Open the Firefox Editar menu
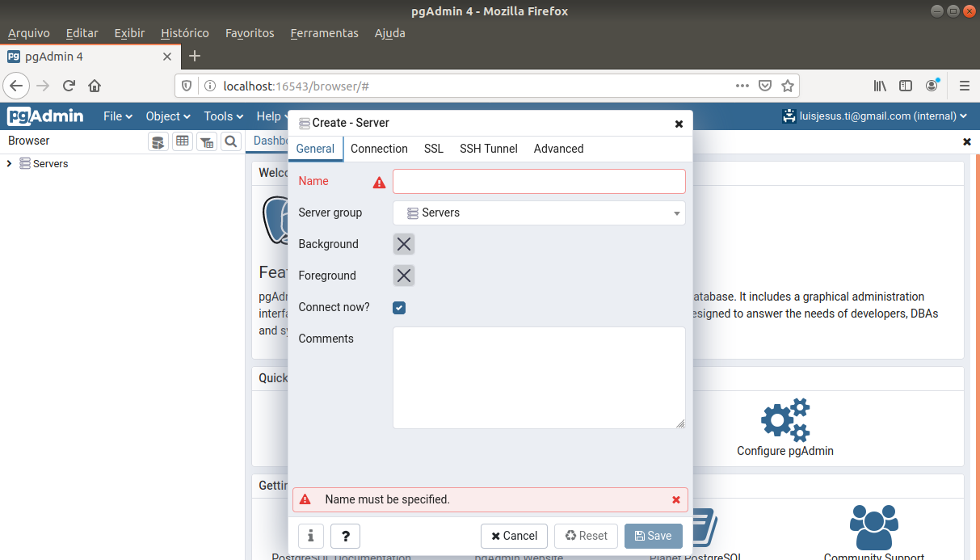980x560 pixels. tap(82, 33)
